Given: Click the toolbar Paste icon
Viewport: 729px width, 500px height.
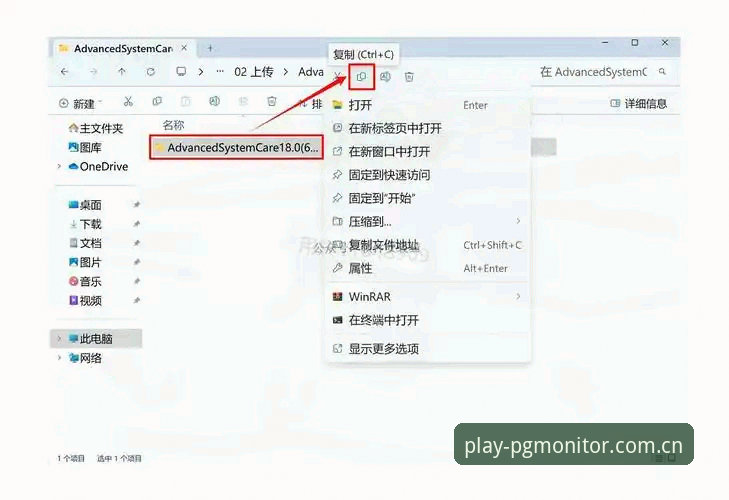Looking at the screenshot, I should click(x=186, y=101).
